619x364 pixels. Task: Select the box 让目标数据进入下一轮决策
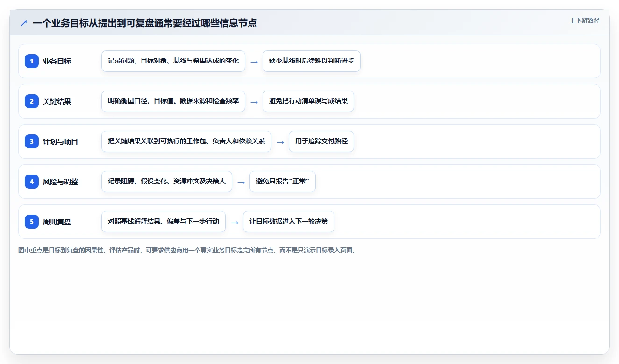[x=289, y=222]
